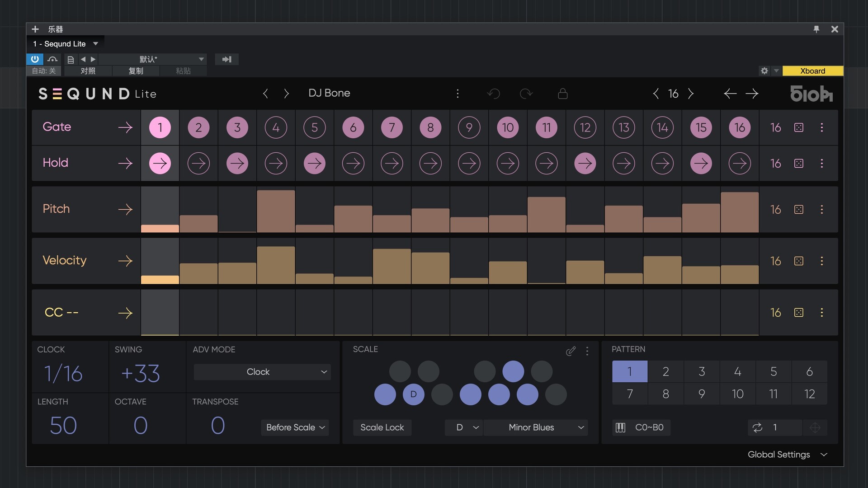Open the 默认 preset dropdown
The height and width of the screenshot is (488, 868).
pos(152,59)
